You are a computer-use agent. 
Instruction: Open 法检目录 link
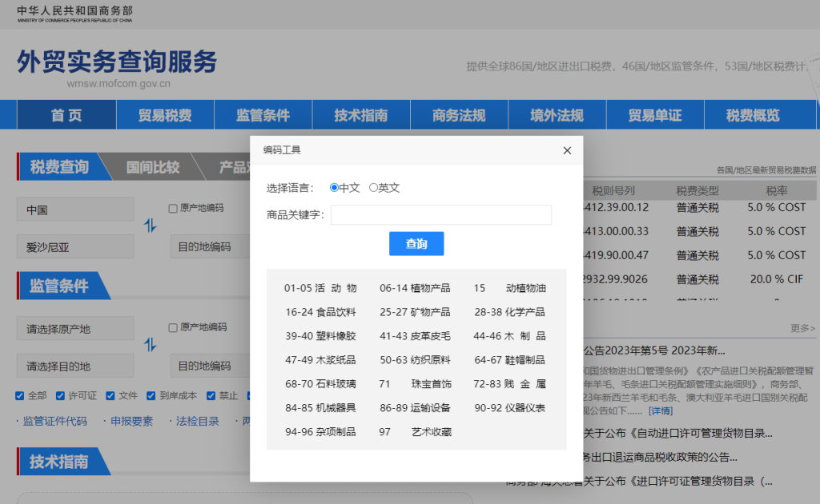click(197, 421)
